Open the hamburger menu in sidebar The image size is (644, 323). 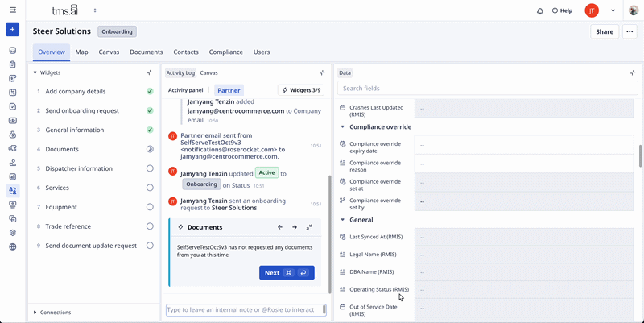(12, 10)
